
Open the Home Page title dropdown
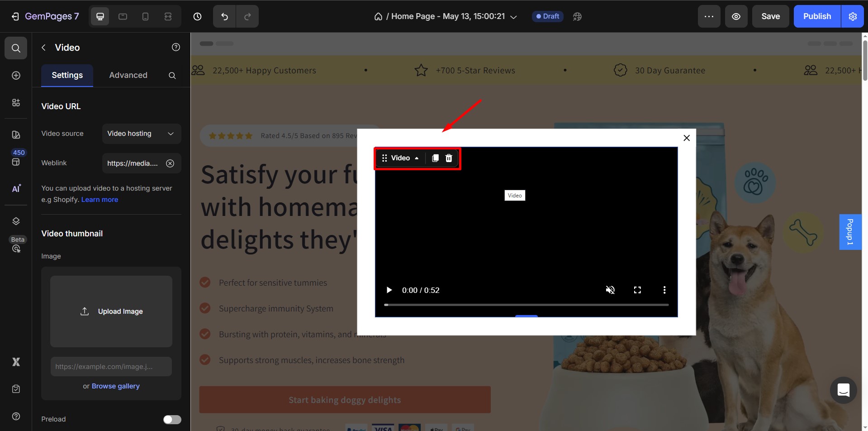coord(513,16)
